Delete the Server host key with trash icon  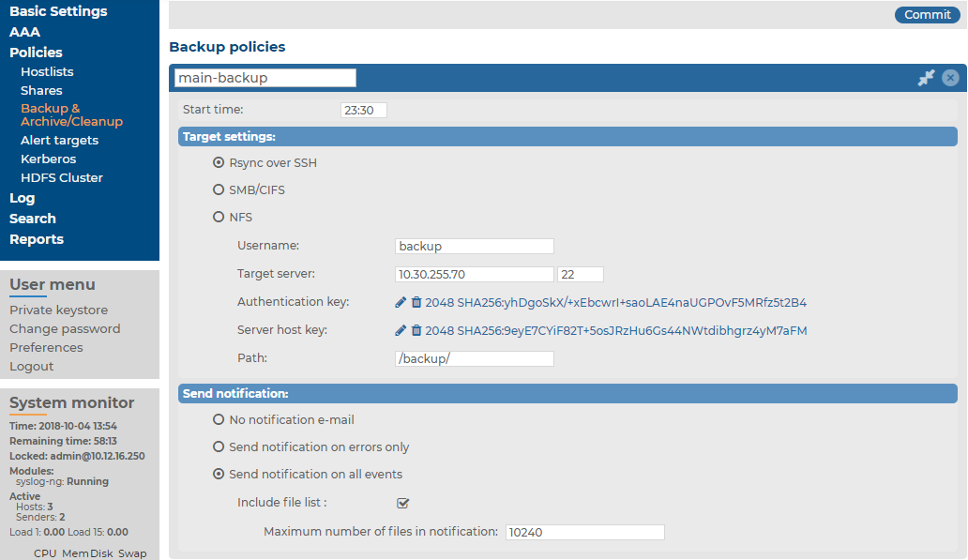pyautogui.click(x=416, y=330)
